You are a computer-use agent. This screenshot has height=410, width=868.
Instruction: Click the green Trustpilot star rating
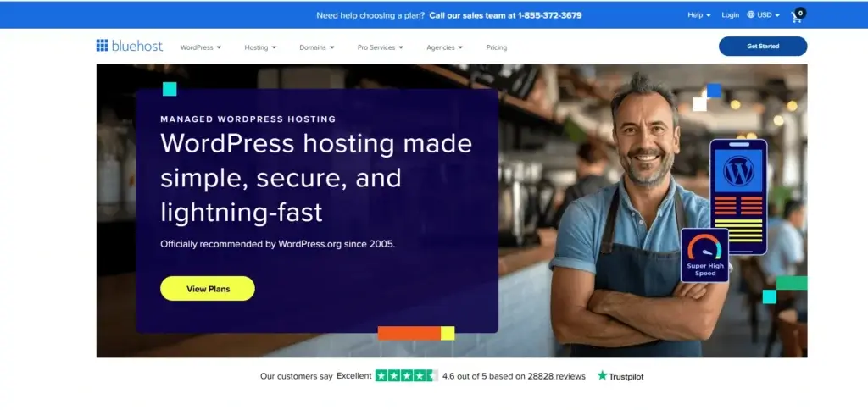(406, 376)
